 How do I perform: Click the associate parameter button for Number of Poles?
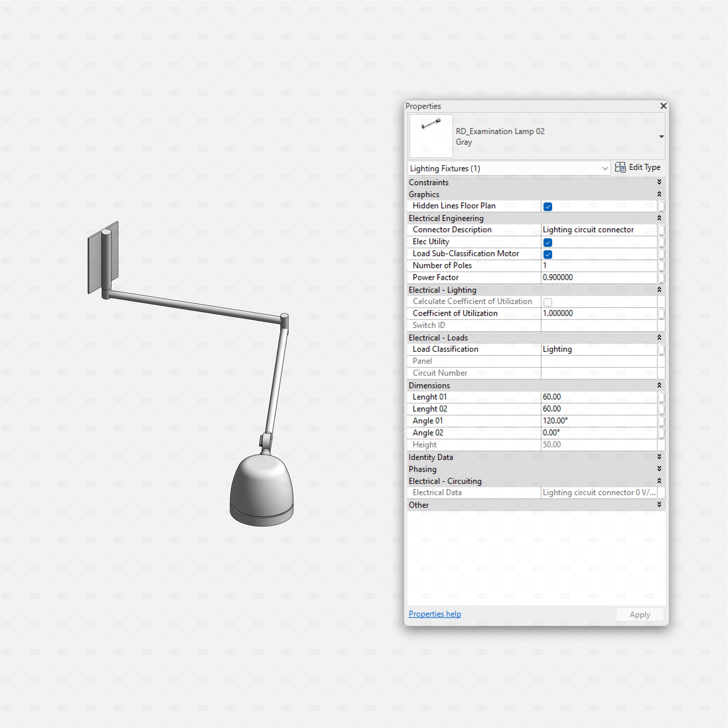click(662, 266)
